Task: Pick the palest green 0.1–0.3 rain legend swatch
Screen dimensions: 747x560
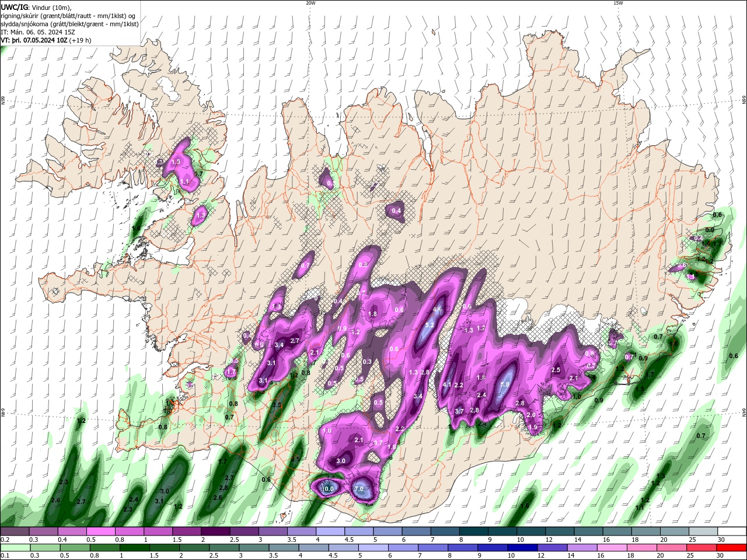Action: point(15,547)
